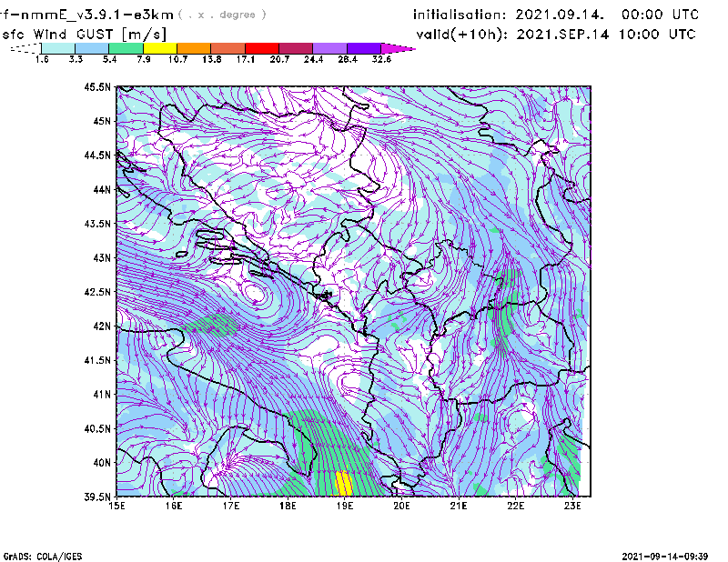Click the 40N latitude label
The height and width of the screenshot is (562, 728).
point(102,463)
